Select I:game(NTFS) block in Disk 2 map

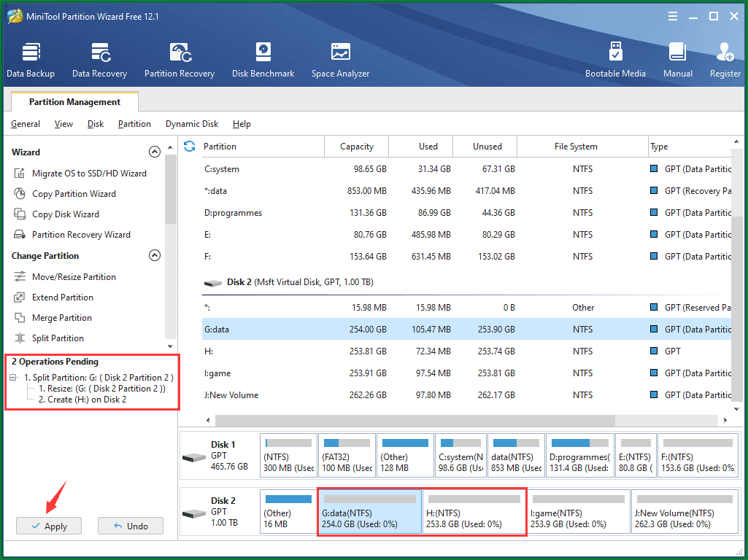point(578,511)
